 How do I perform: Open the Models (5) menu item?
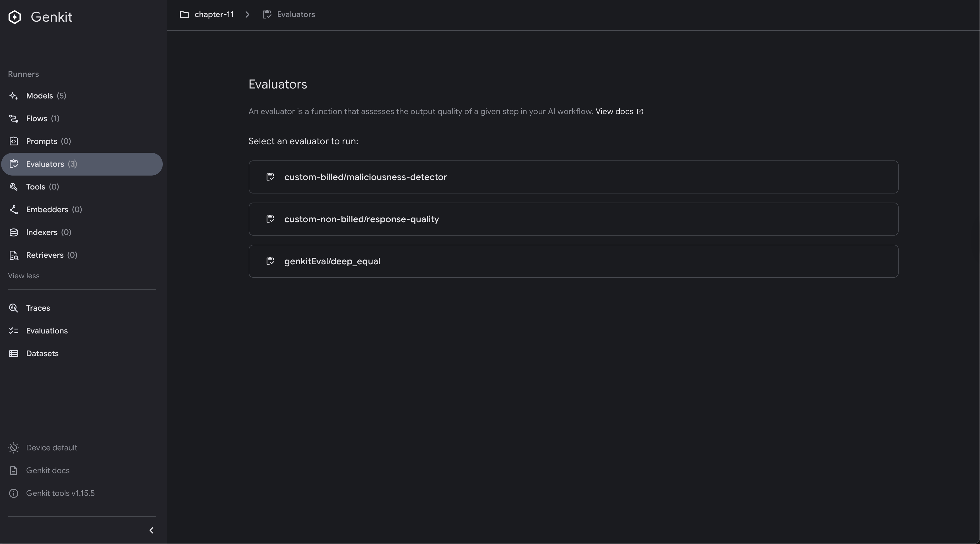pyautogui.click(x=82, y=96)
